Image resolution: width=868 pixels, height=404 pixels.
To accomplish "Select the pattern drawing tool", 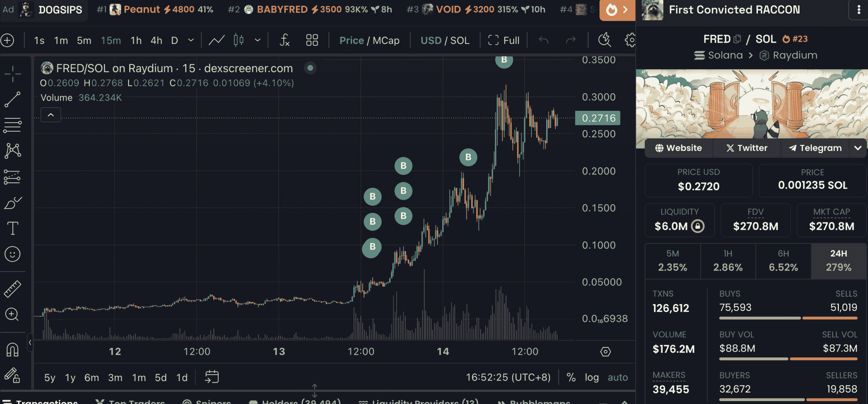I will pyautogui.click(x=13, y=151).
